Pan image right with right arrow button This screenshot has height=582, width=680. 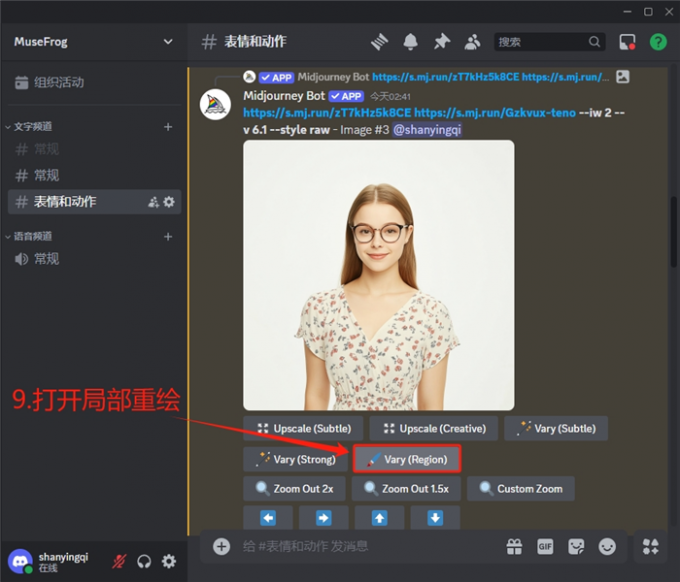click(324, 517)
